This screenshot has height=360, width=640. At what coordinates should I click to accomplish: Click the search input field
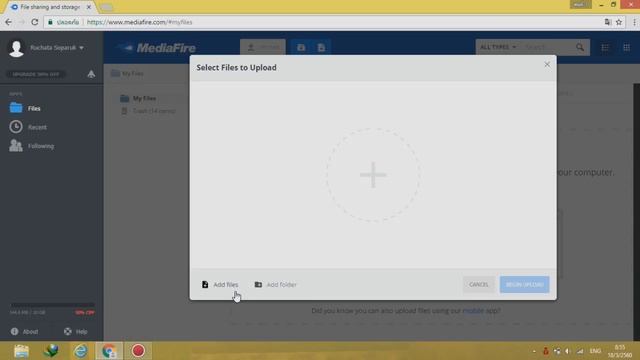pos(547,47)
